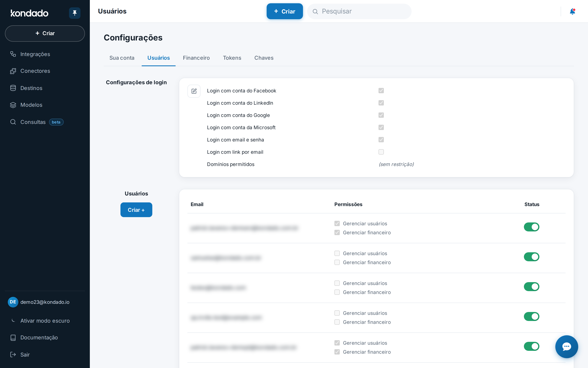Open Integrações from the sidebar icon
Viewport: 588px width, 368px height.
pos(13,54)
